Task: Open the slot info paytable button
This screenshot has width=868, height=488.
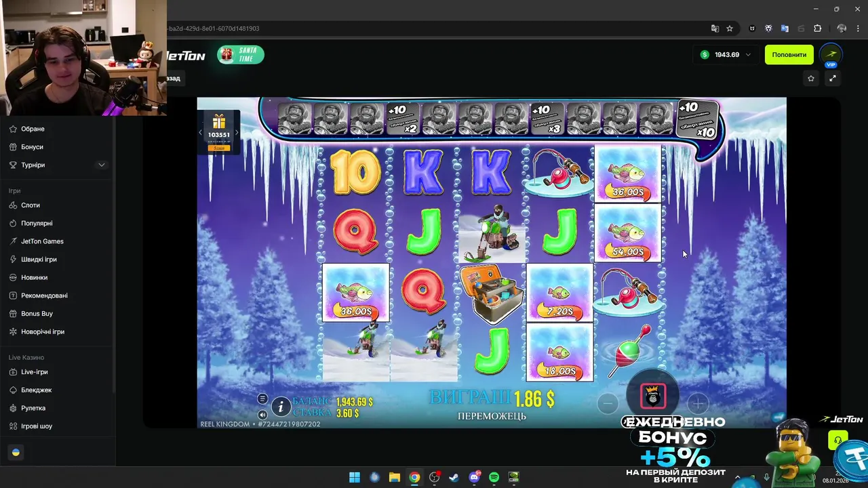Action: point(281,407)
